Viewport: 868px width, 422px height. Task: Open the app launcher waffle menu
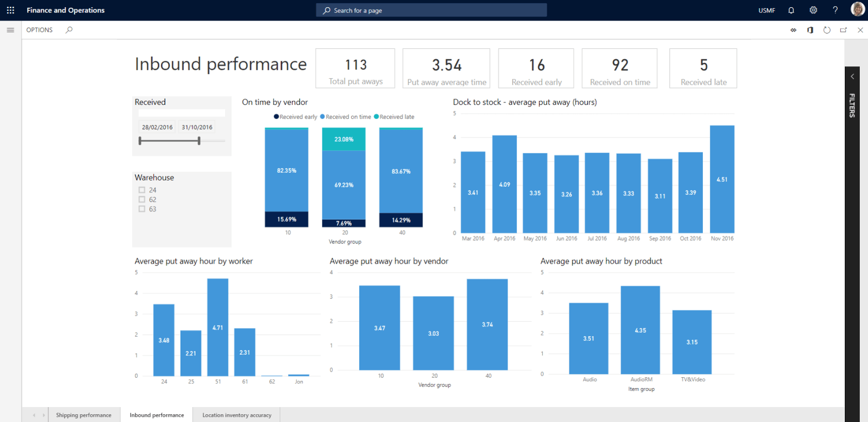point(10,10)
